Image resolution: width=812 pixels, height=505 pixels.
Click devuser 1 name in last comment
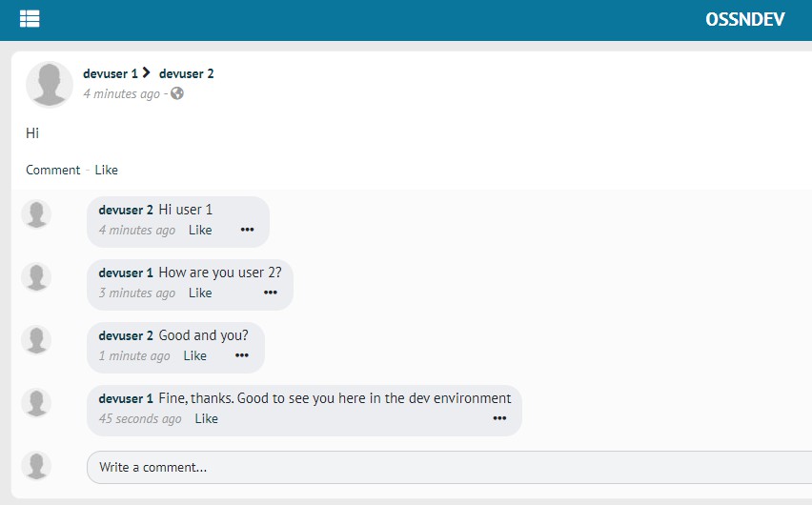click(126, 398)
